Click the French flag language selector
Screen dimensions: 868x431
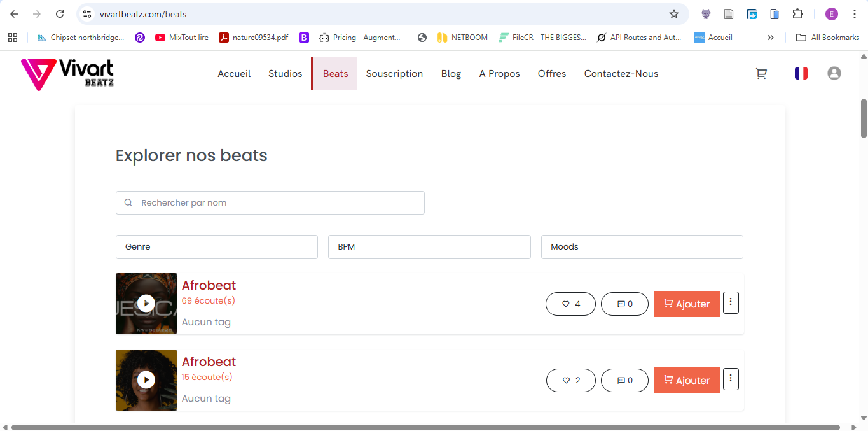tap(801, 74)
